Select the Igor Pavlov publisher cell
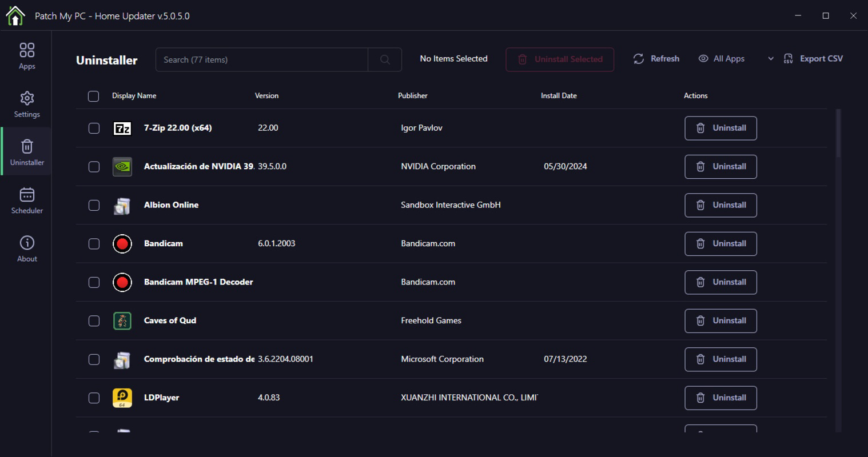Viewport: 868px width, 457px height. point(421,128)
